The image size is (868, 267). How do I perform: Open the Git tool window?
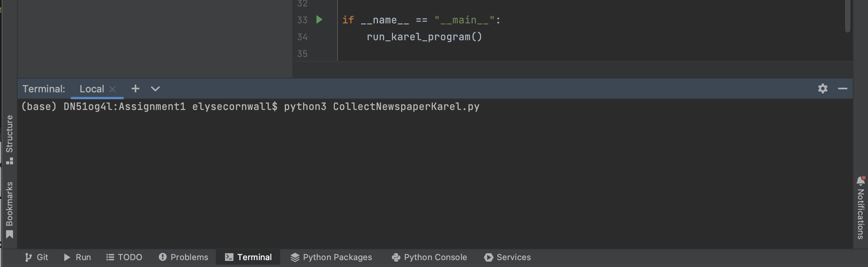37,257
